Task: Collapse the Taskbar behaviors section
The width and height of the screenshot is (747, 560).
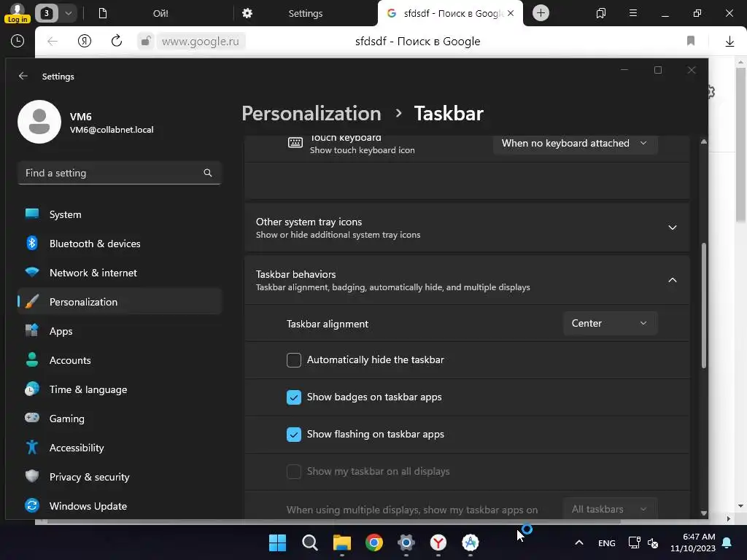Action: pos(467,280)
